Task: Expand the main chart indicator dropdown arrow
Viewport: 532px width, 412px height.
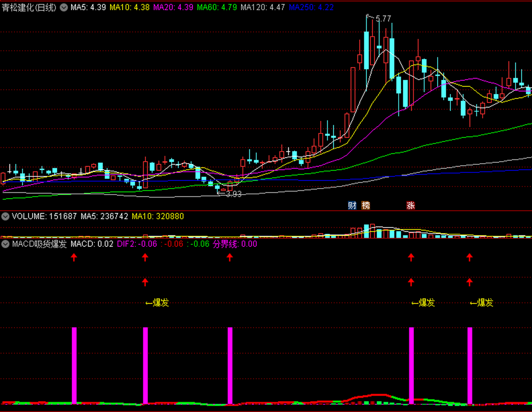Action: tap(64, 7)
